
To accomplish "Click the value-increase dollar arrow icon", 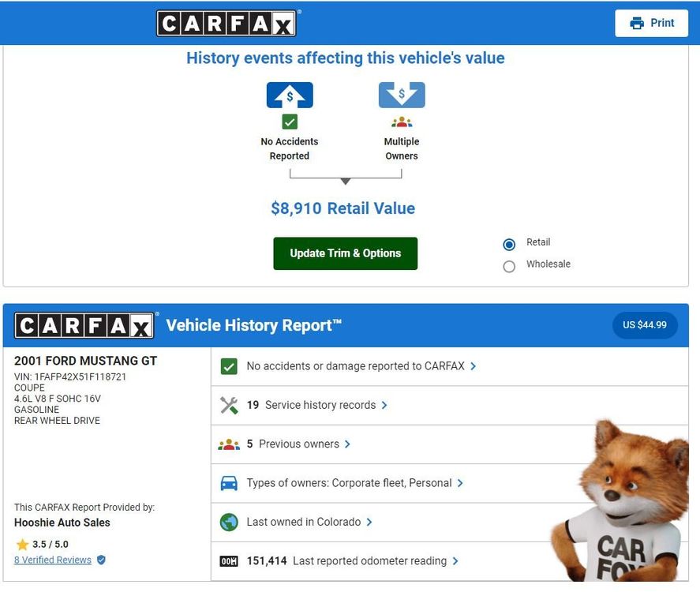I will click(x=290, y=95).
